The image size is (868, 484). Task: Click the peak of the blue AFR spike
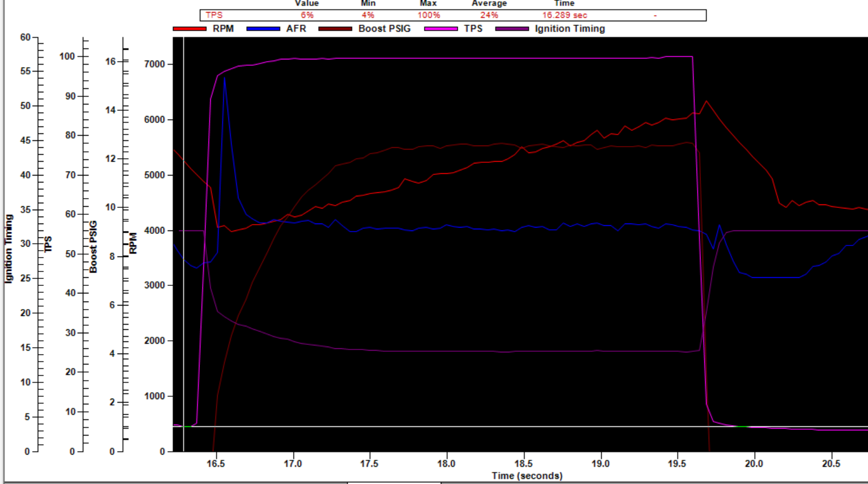(x=224, y=77)
